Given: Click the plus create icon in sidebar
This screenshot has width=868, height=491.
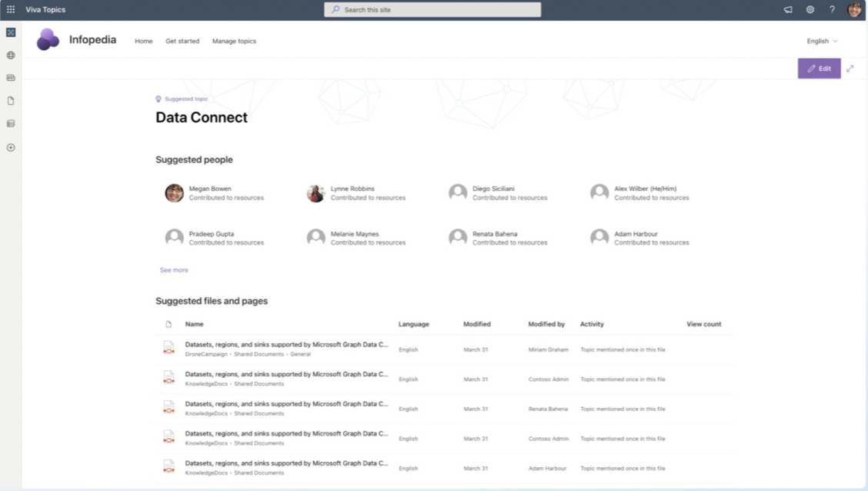Looking at the screenshot, I should pos(11,148).
